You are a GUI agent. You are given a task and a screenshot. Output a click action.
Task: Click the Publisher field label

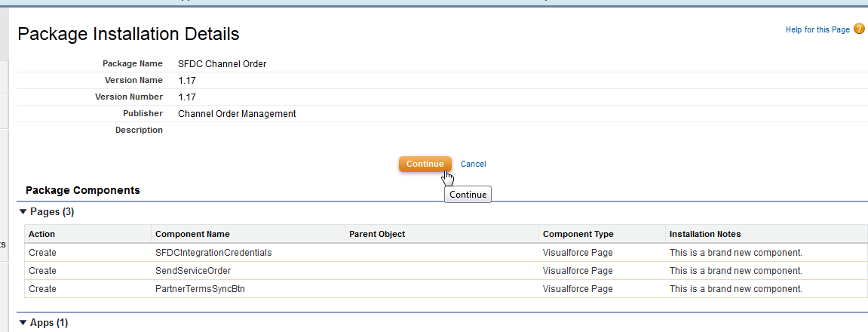click(143, 114)
